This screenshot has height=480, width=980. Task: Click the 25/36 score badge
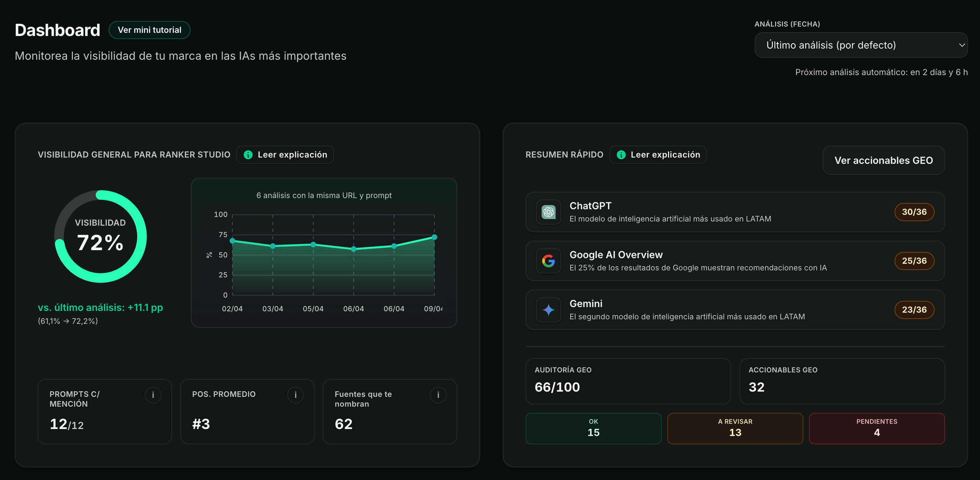(914, 261)
